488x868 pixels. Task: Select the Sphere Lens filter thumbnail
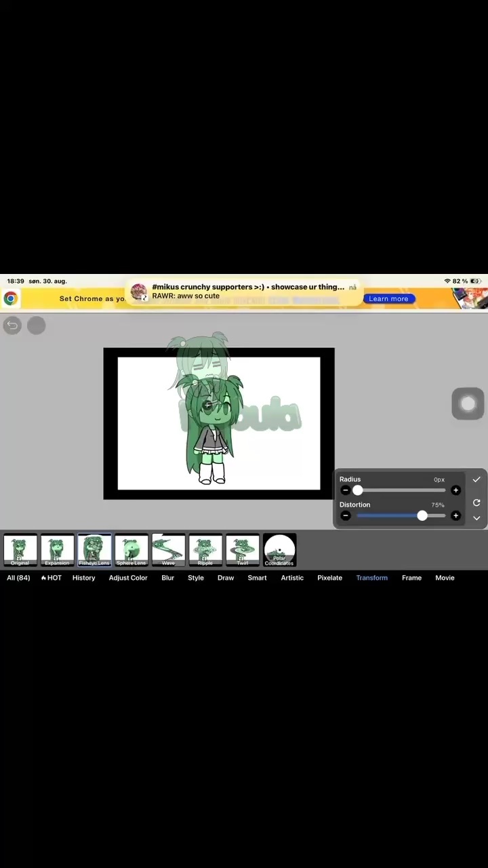tap(131, 550)
